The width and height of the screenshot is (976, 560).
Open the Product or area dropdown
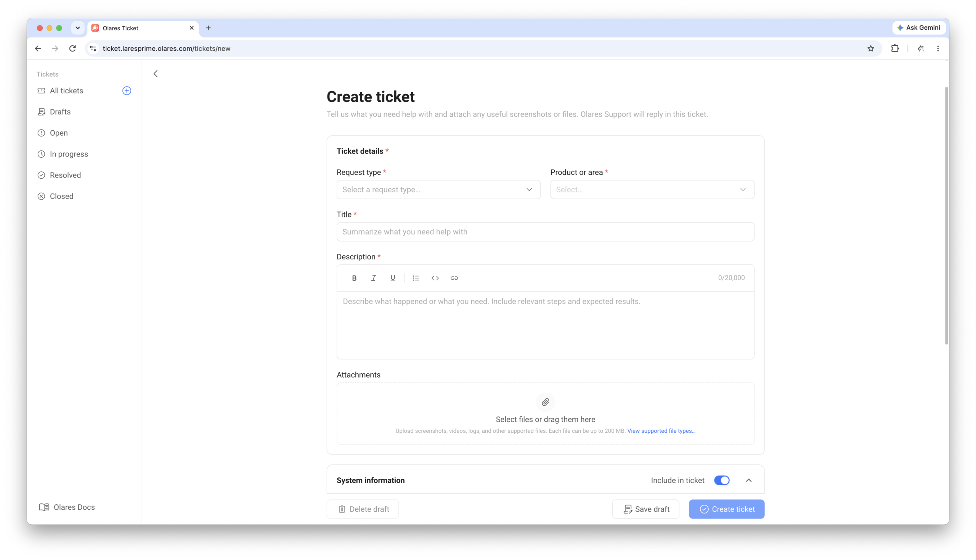(652, 189)
